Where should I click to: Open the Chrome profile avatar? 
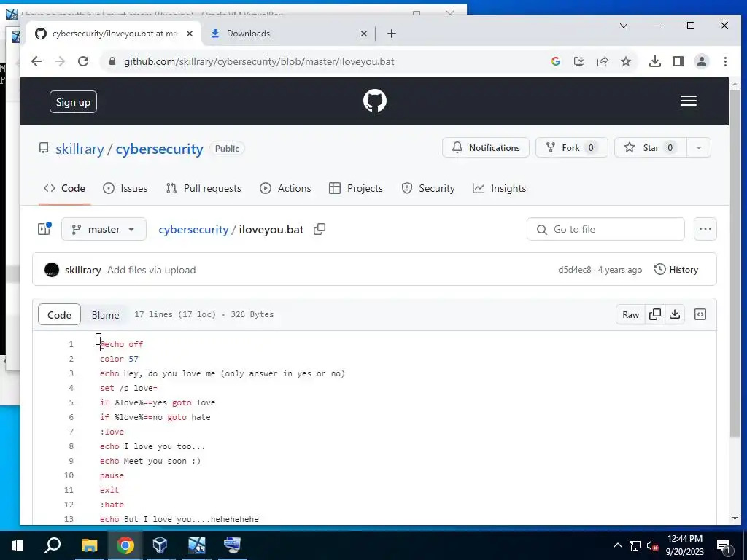(701, 61)
